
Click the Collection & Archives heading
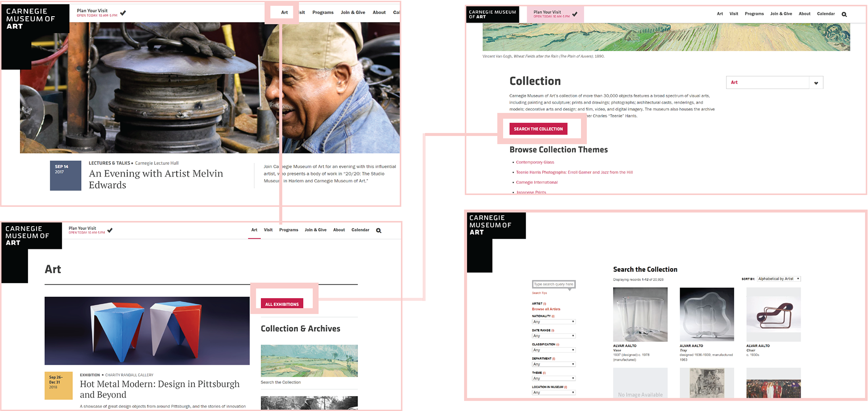pos(301,329)
